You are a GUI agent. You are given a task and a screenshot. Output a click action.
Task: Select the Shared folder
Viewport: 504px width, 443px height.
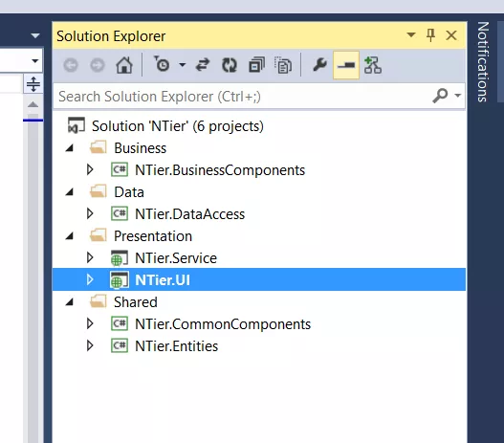(136, 302)
